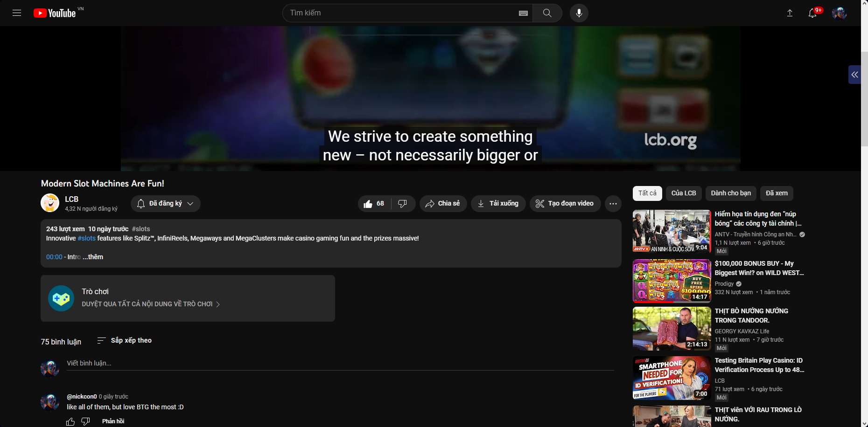Open LCB channel name link
Image resolution: width=868 pixels, height=427 pixels.
(71, 199)
